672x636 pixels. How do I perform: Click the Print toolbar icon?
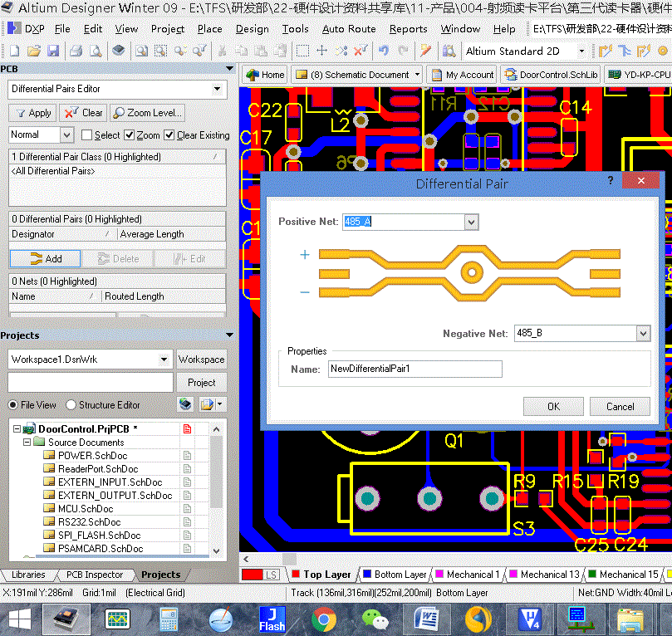pos(76,51)
